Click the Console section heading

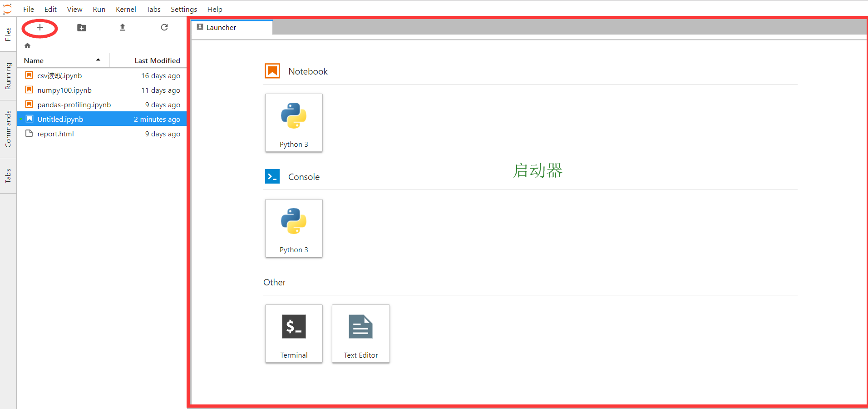click(304, 177)
